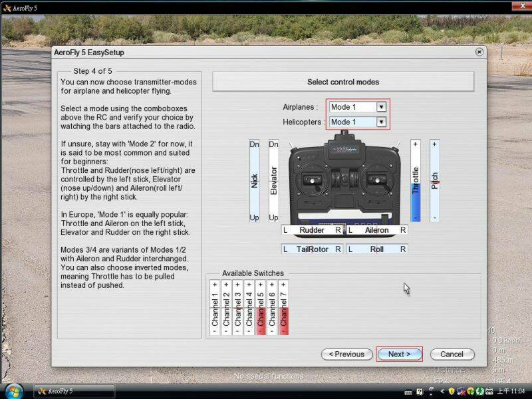
Task: Click the TailRotor horizontal bar
Action: [x=312, y=249]
